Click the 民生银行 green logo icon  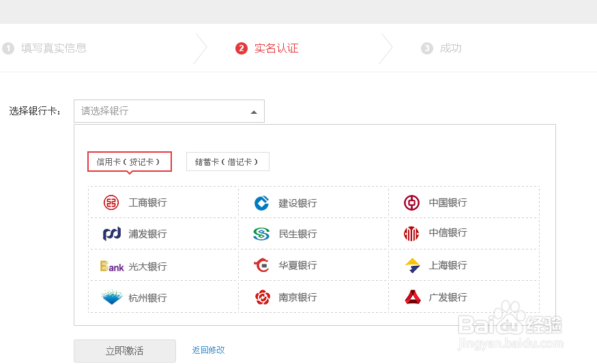(261, 234)
